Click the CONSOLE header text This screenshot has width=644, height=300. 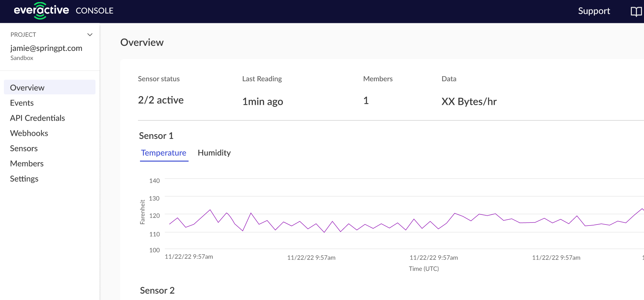pyautogui.click(x=94, y=11)
